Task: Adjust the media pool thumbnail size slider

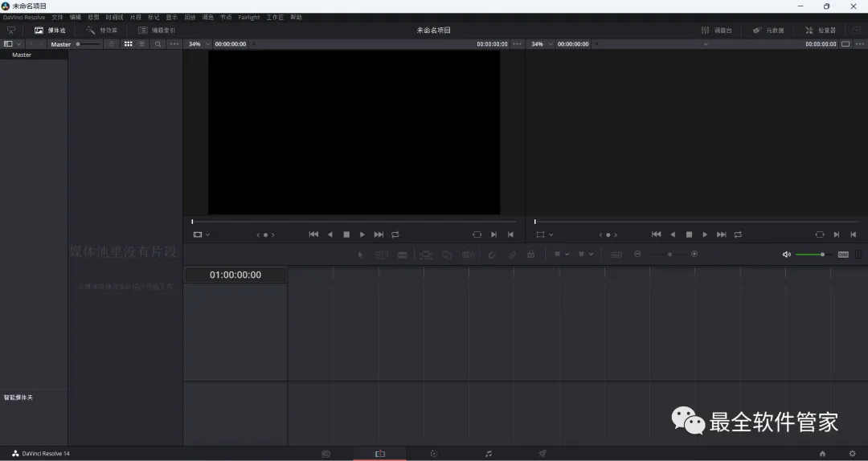Action: (x=88, y=43)
